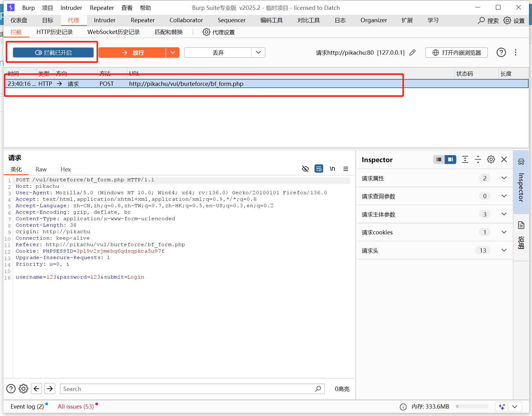Edit the target host with pencil icon
532x416 pixels.
click(x=412, y=53)
